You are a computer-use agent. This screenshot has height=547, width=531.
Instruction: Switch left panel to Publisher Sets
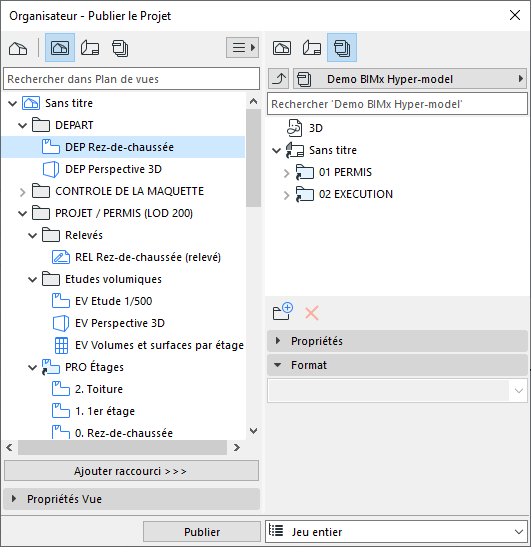120,48
